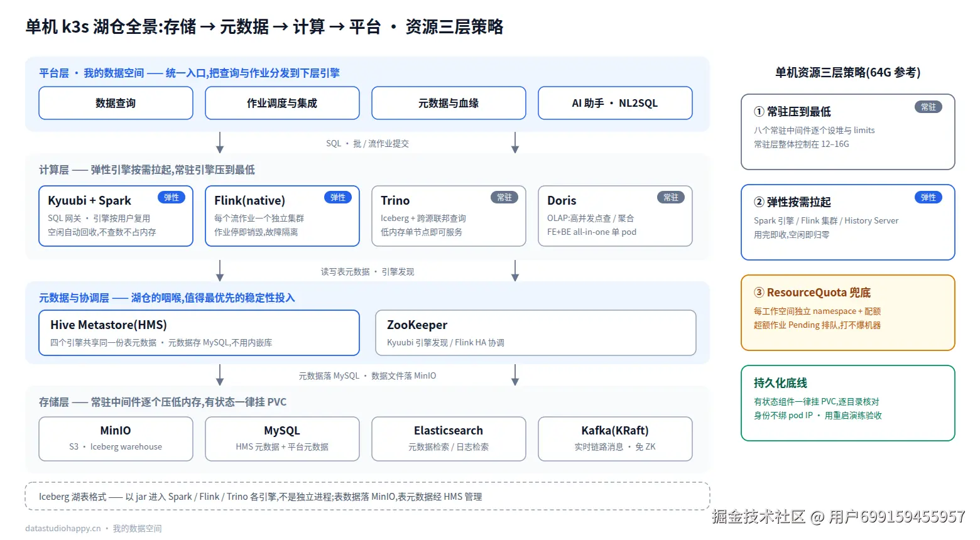Click the ② 弹性按需拉起 heading
Screen dimensions: 980x540
[792, 202]
